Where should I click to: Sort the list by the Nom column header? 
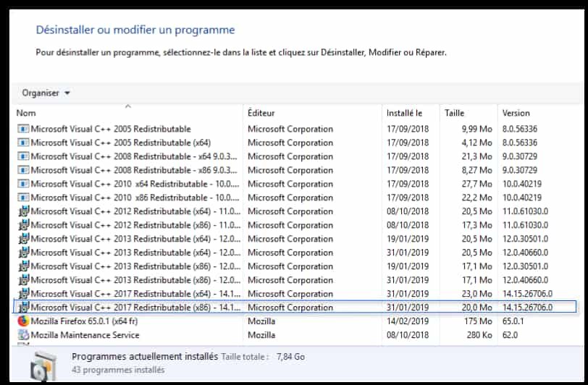[26, 113]
